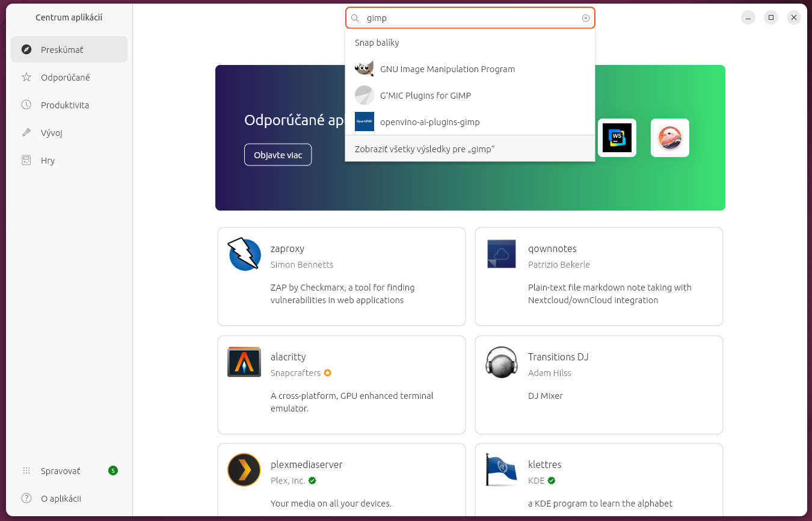Click the magnifier icon in search field
812x521 pixels.
tap(355, 18)
